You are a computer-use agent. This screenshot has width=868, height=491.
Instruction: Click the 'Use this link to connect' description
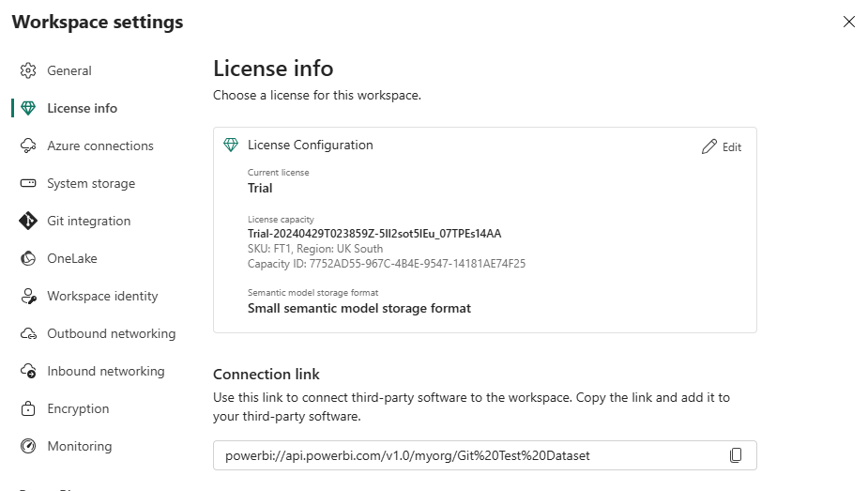click(x=472, y=407)
